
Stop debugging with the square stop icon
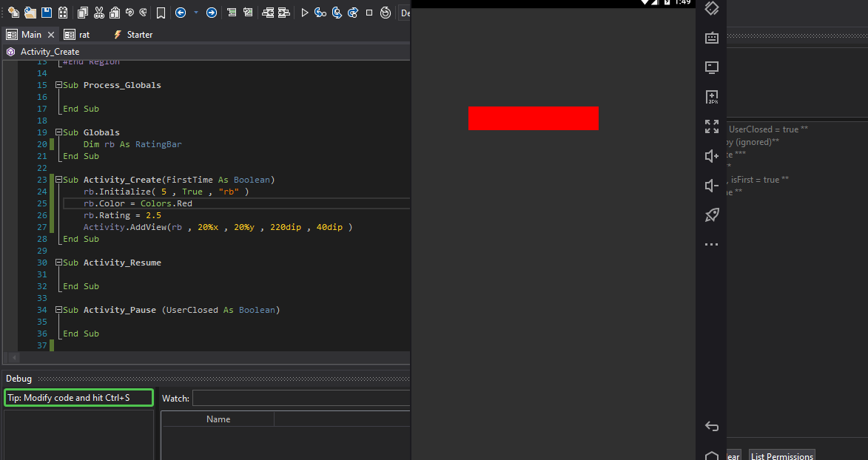[369, 13]
